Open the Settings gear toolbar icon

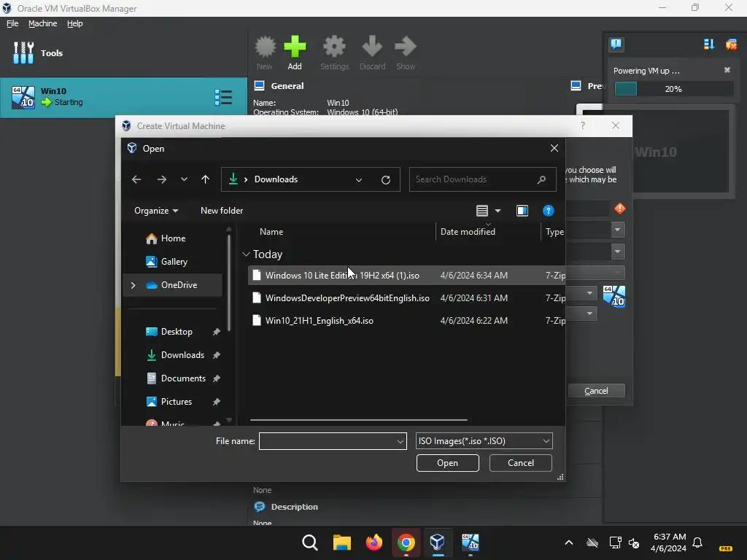coord(334,47)
